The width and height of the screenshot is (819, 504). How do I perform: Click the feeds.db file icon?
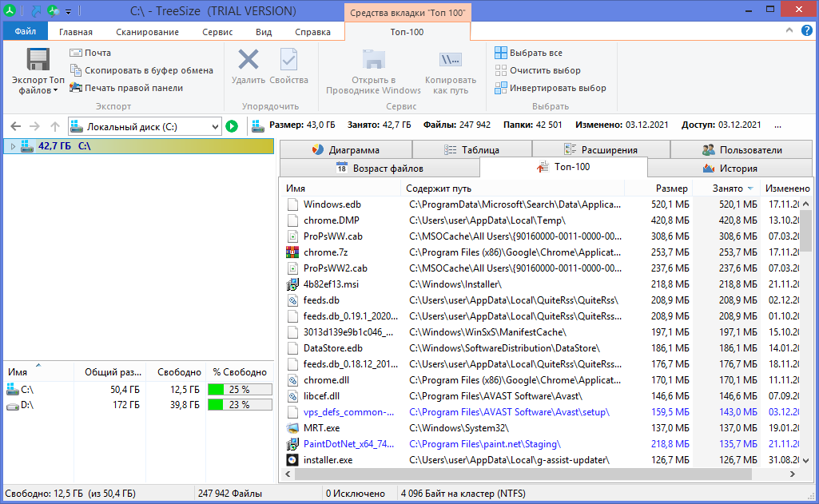point(292,300)
